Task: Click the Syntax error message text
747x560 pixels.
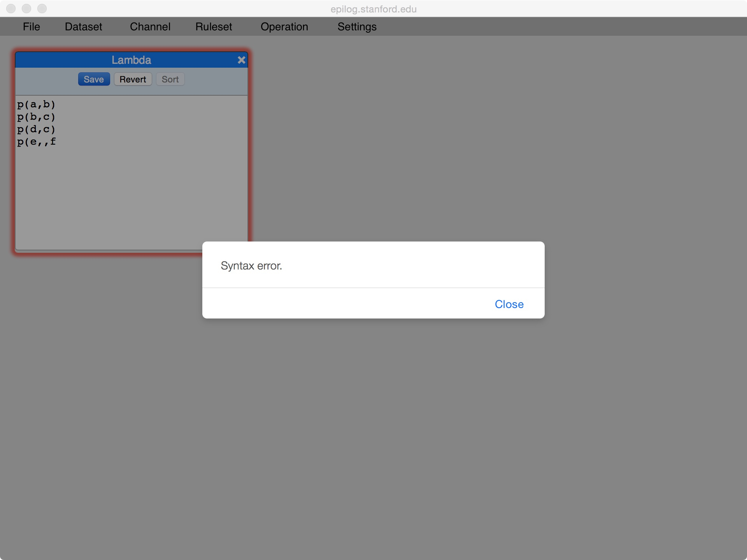Action: tap(251, 266)
